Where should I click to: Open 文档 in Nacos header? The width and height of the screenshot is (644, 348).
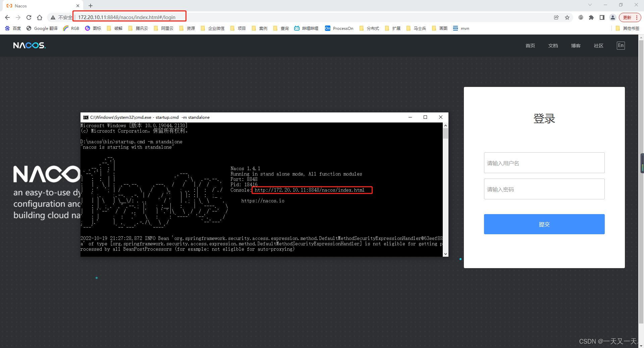pyautogui.click(x=553, y=46)
